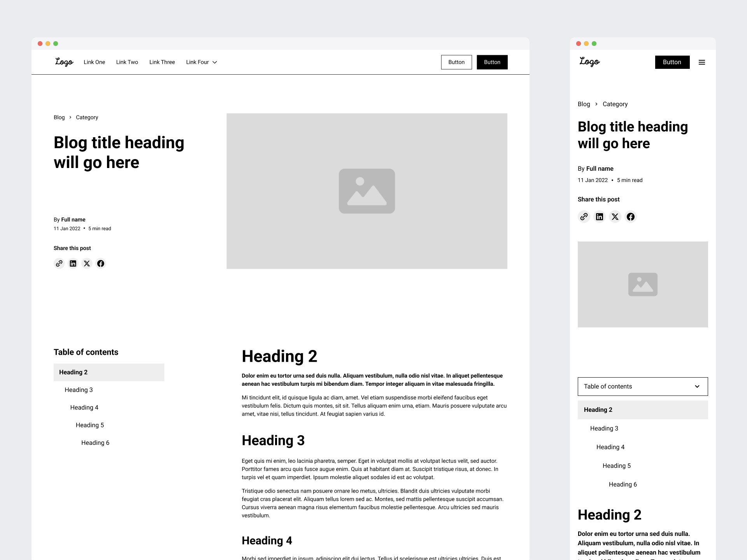
Task: Click the outlined Button in desktop navbar
Action: [x=456, y=62]
